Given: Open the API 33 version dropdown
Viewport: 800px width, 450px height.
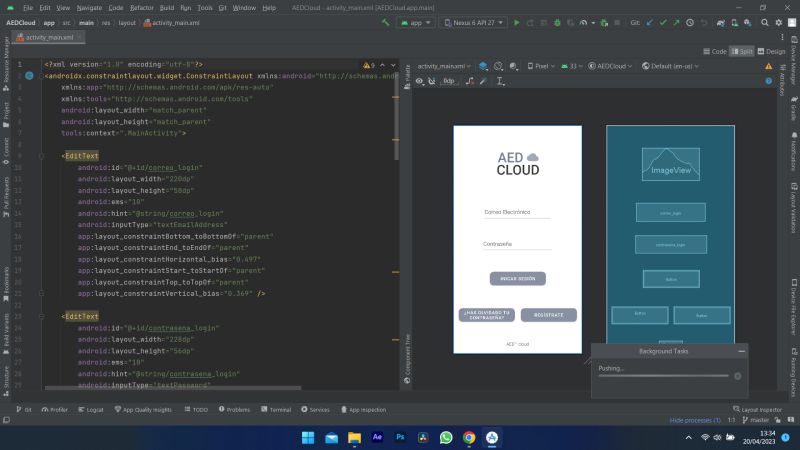Looking at the screenshot, I should (572, 66).
